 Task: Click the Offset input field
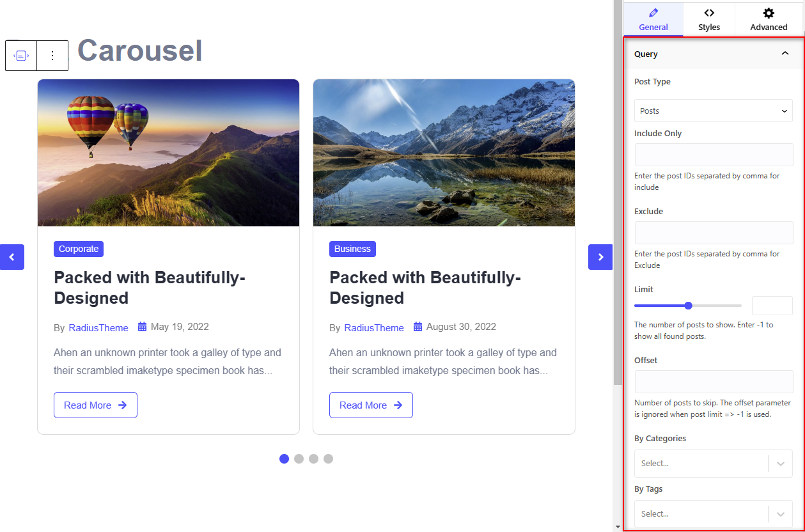714,382
